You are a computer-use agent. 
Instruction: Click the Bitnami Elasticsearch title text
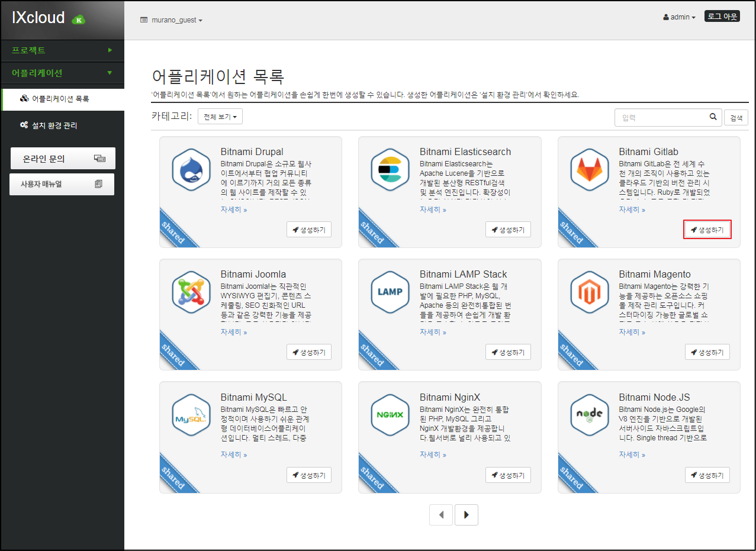pos(465,152)
